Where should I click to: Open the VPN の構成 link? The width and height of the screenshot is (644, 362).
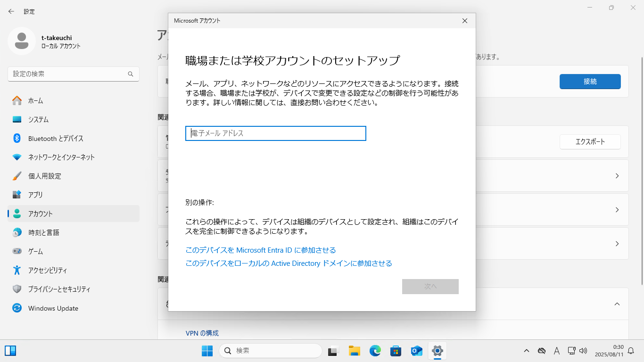(202, 333)
